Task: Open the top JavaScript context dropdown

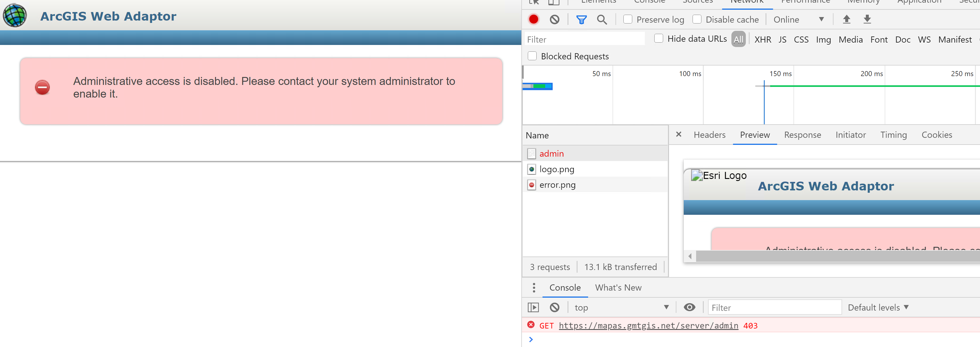Action: click(621, 307)
